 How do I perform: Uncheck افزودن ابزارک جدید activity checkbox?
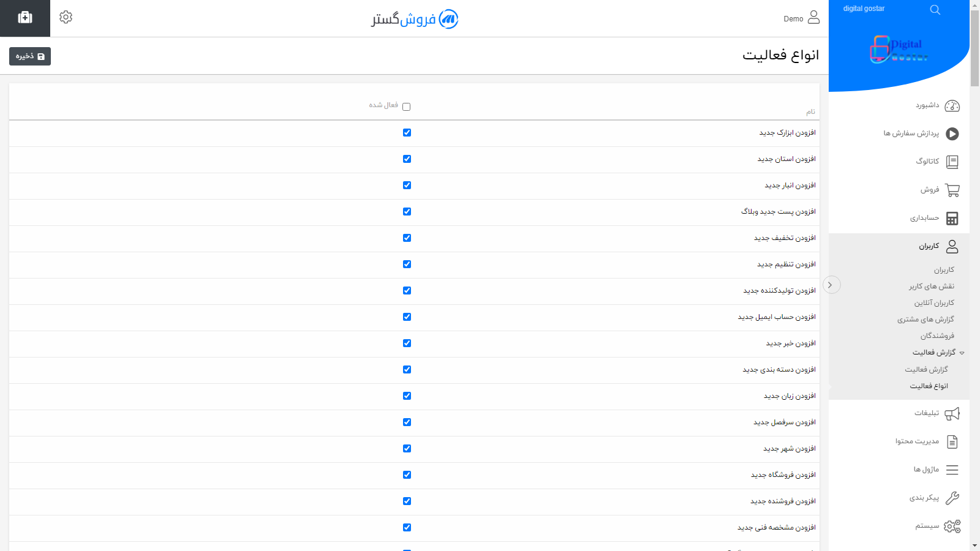point(407,132)
